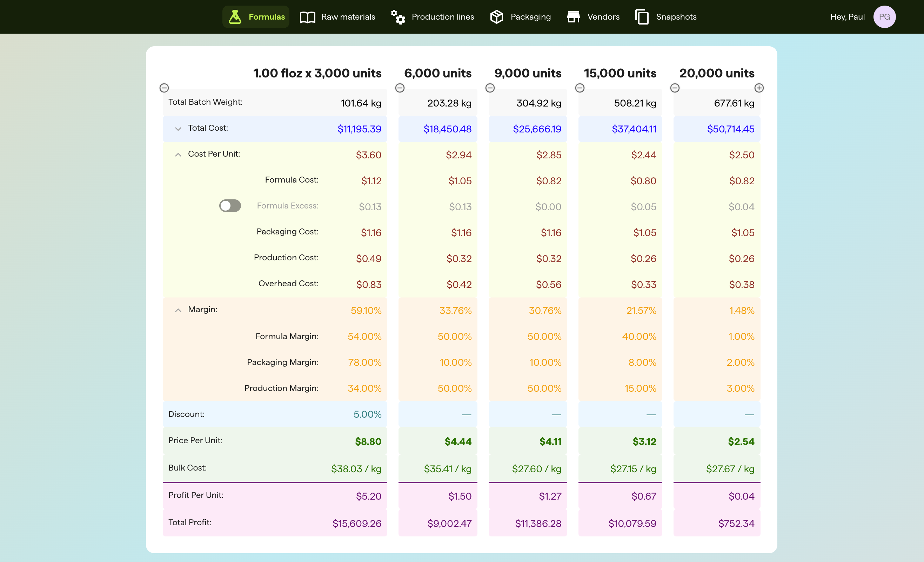Open the Packaging box icon
924x562 pixels.
point(496,16)
